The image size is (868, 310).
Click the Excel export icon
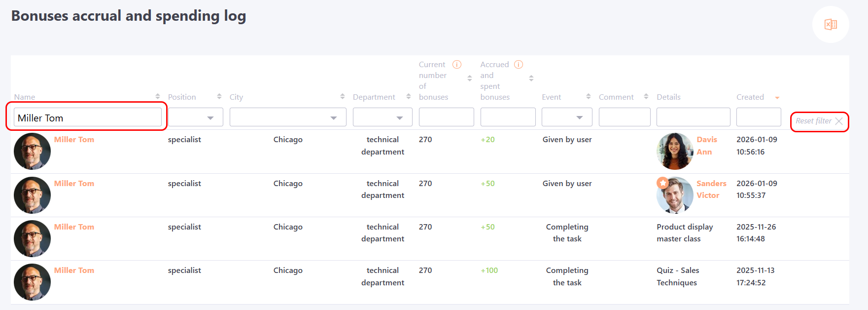point(831,25)
